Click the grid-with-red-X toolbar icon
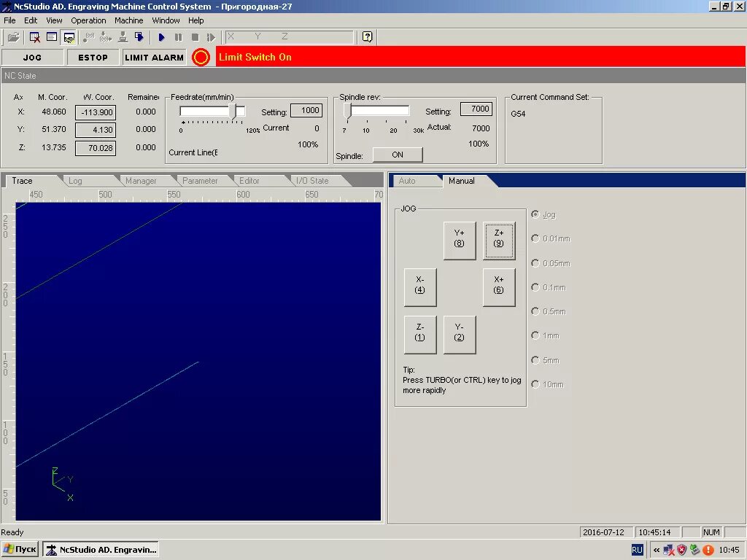The width and height of the screenshot is (747, 560). point(35,37)
